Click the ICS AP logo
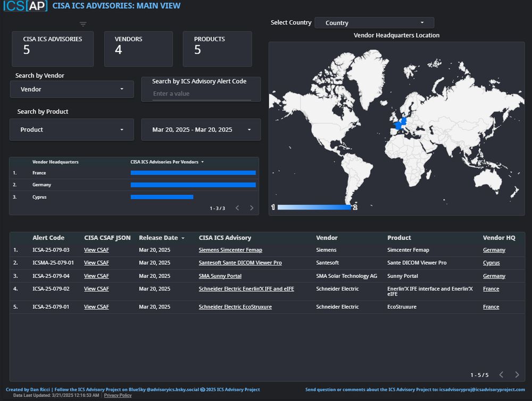The image size is (532, 401). click(25, 6)
